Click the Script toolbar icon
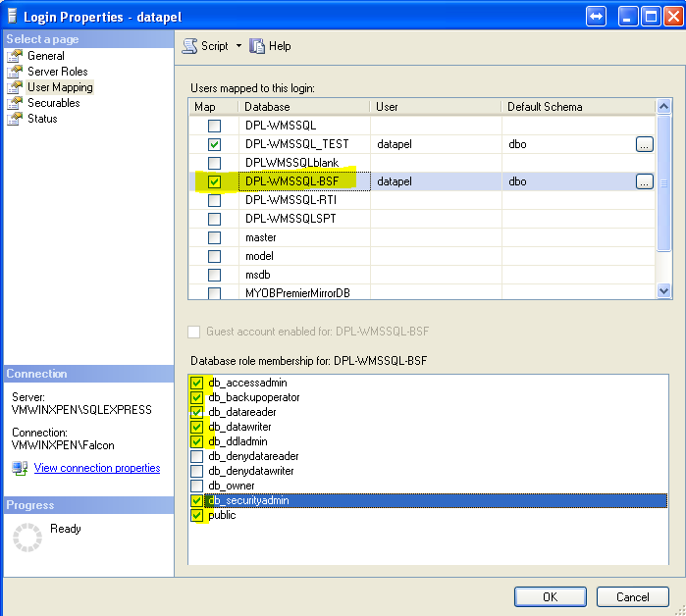Image resolution: width=686 pixels, height=616 pixels. (x=189, y=46)
